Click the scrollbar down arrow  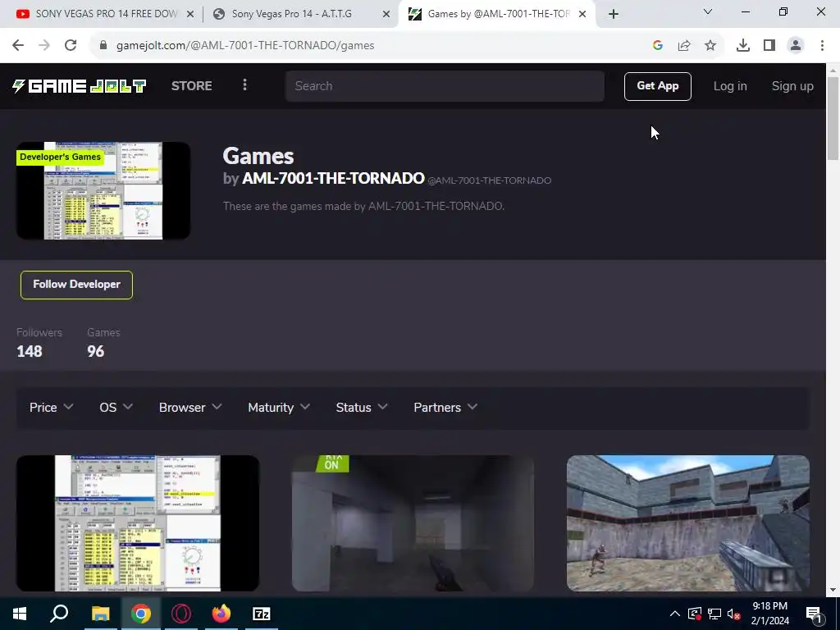tap(833, 591)
